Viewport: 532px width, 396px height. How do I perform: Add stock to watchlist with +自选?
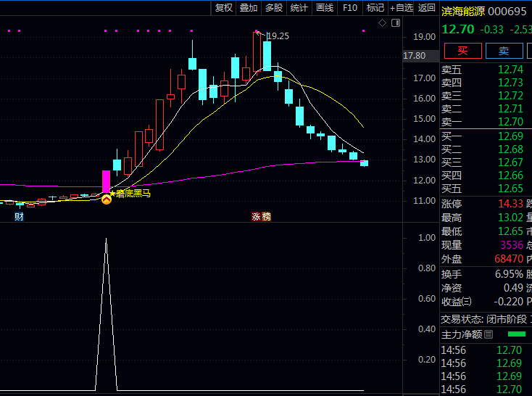[402, 8]
